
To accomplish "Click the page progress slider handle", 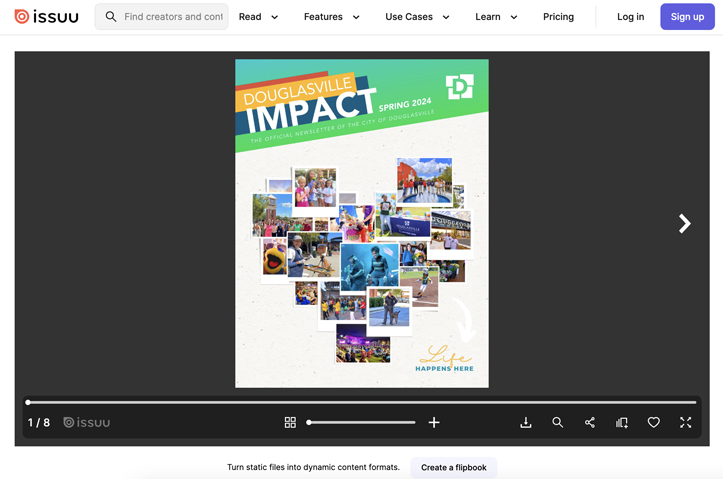I will 28,402.
